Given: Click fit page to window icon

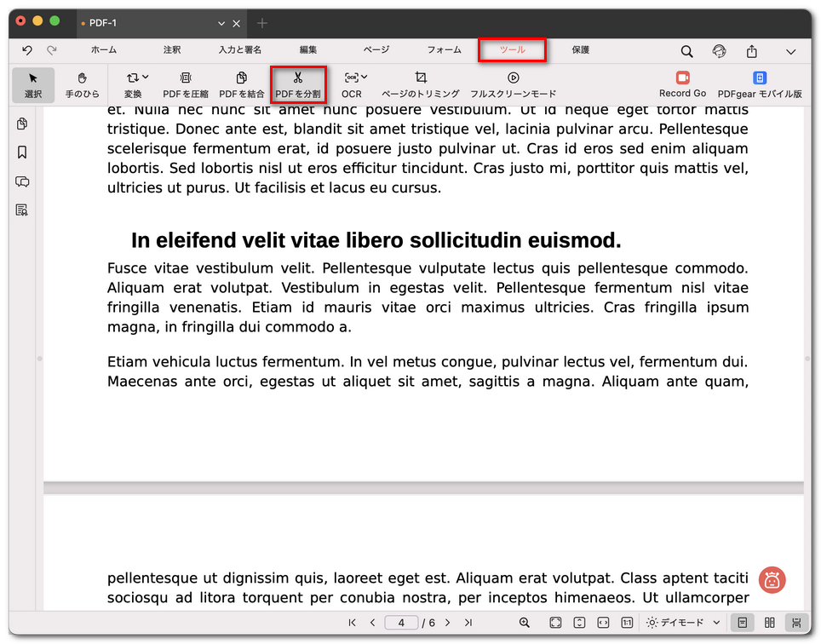Looking at the screenshot, I should [x=555, y=623].
